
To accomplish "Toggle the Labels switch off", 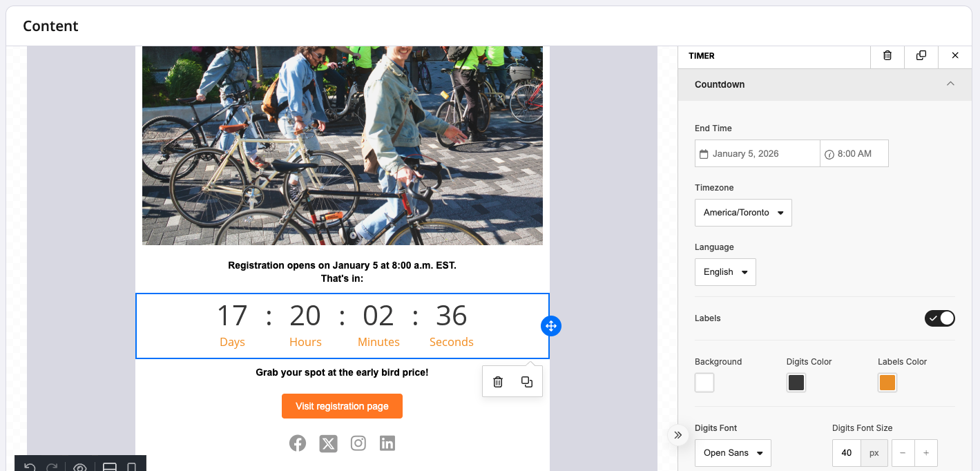I will click(x=939, y=318).
